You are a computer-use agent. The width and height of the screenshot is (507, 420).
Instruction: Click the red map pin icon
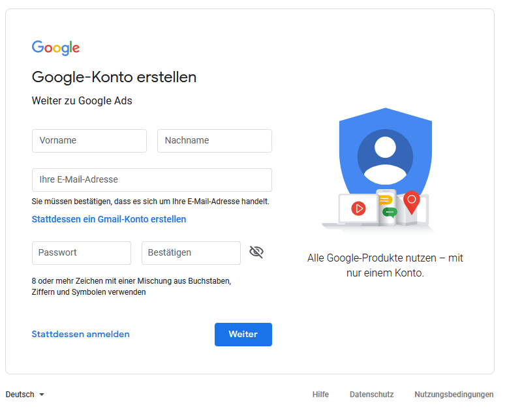click(411, 202)
